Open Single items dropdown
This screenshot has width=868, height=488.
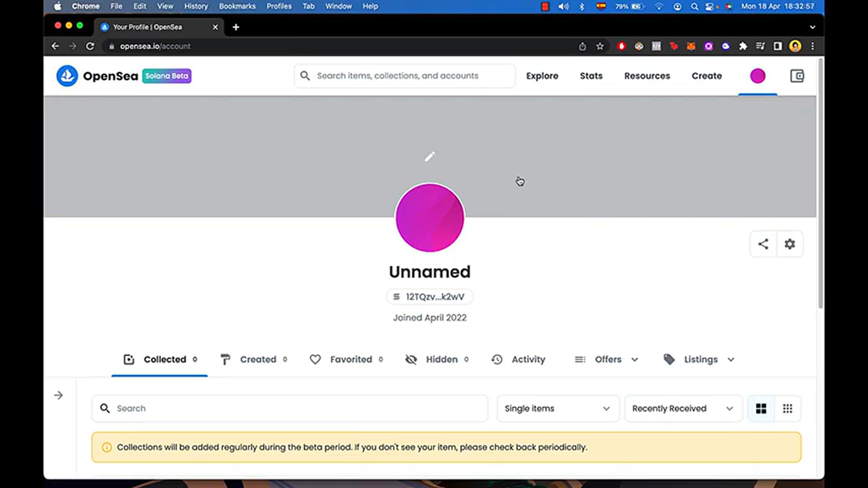pos(558,408)
